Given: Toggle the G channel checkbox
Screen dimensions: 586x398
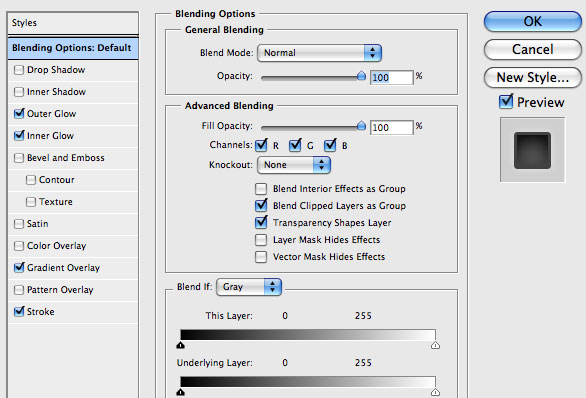Looking at the screenshot, I should click(295, 145).
